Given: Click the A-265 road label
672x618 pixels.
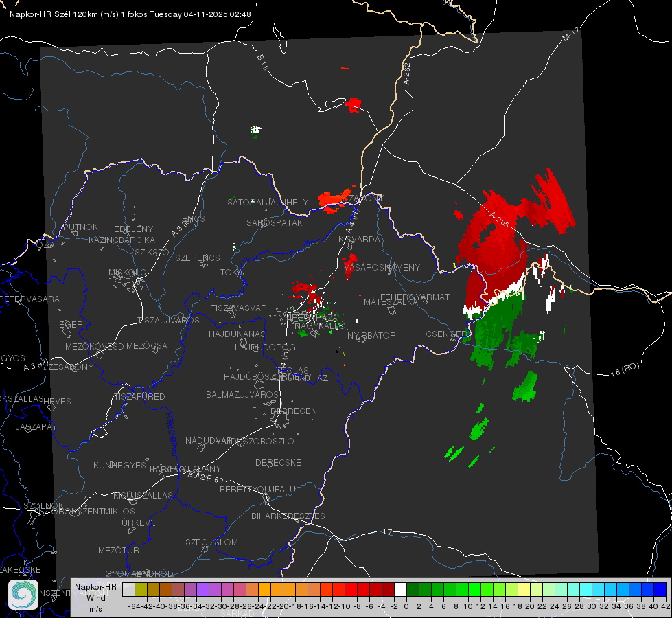Looking at the screenshot, I should (499, 219).
